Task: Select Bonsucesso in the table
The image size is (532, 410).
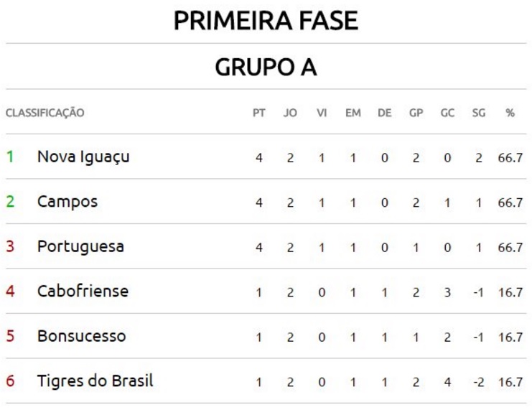Action: click(x=81, y=336)
